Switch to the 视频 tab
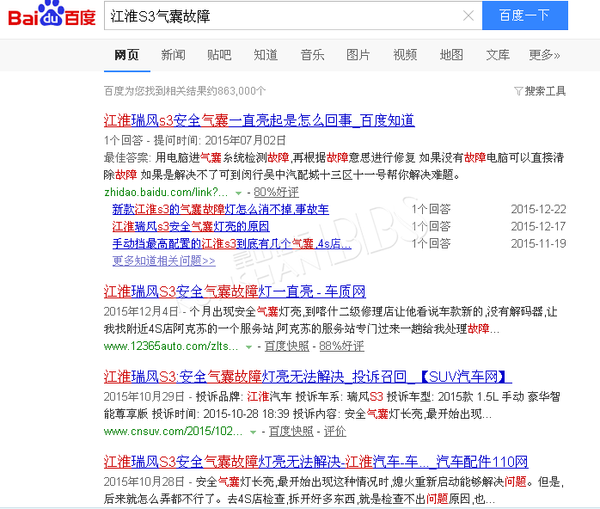 click(405, 55)
